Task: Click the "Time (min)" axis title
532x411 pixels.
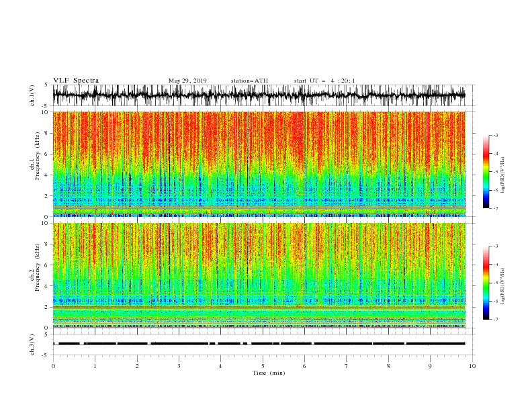Action: pos(269,373)
